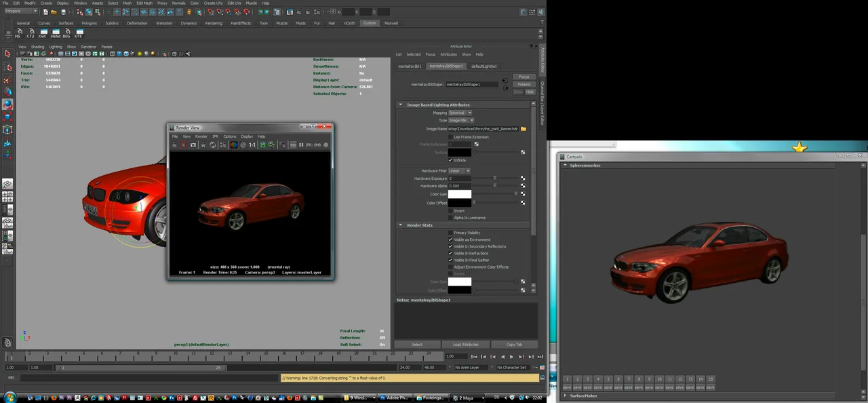Click the New Scene icon in status line
The width and height of the screenshot is (868, 403).
(46, 12)
